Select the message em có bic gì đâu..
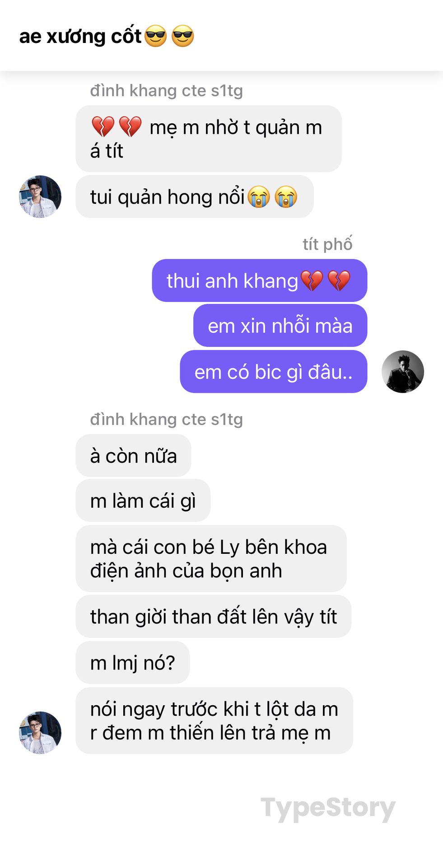Viewport: 443px width, 868px height. pyautogui.click(x=273, y=372)
